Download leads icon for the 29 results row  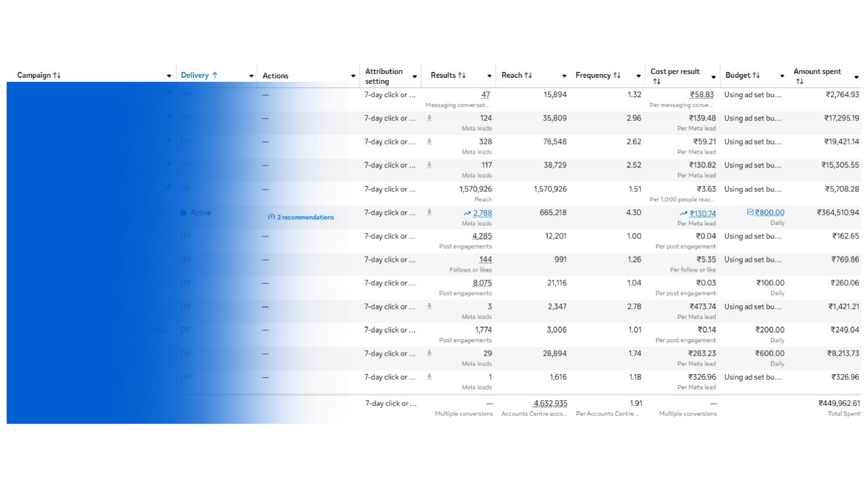coord(429,353)
